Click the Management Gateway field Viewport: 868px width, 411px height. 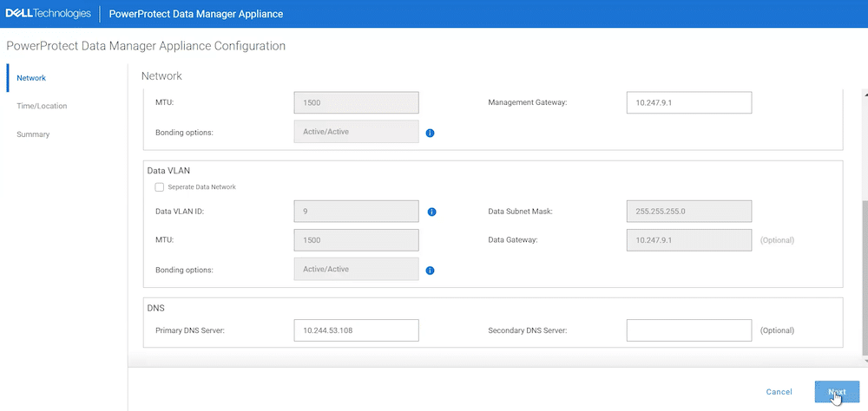pos(689,103)
